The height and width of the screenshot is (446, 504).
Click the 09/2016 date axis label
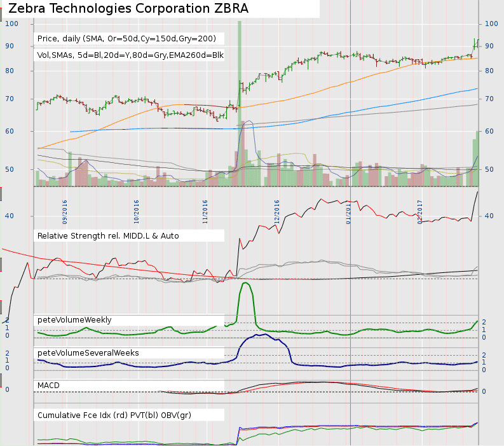tap(65, 212)
